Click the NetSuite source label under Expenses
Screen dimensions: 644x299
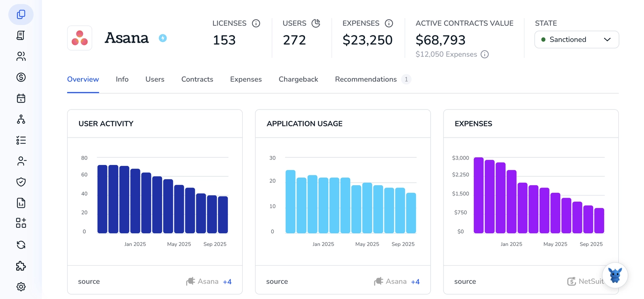coord(591,281)
